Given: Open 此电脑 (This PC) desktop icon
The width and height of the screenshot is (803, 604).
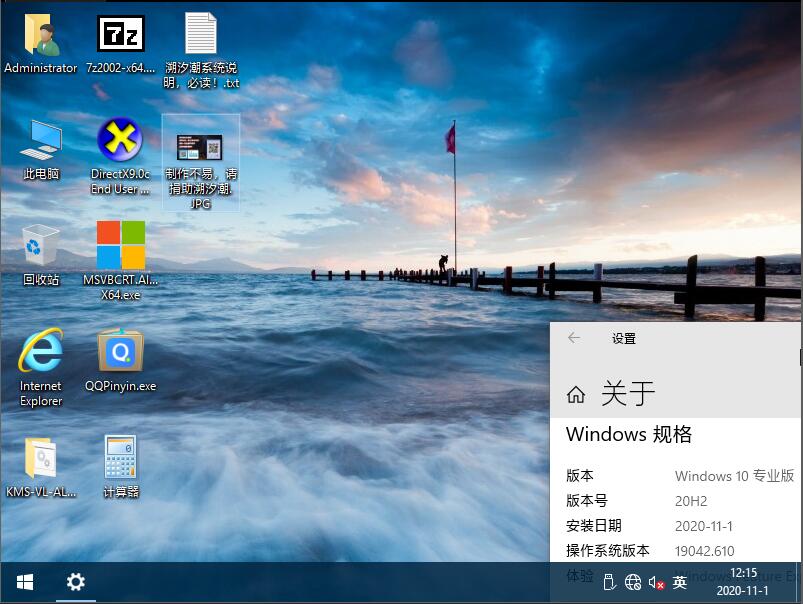Looking at the screenshot, I should (x=40, y=141).
